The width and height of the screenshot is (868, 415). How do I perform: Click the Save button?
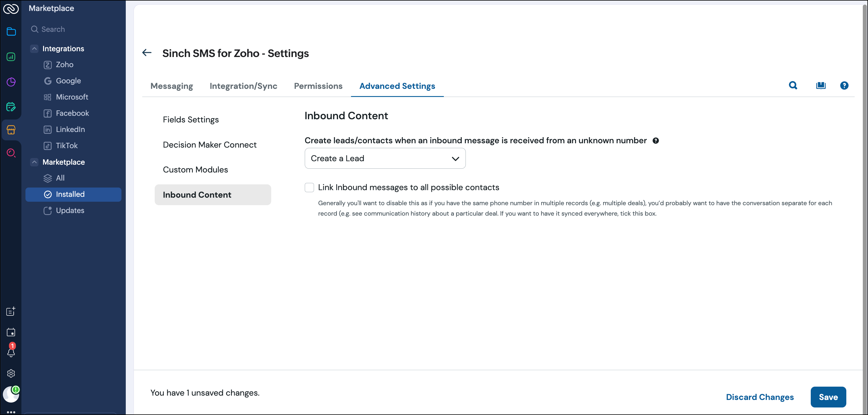[x=828, y=397]
